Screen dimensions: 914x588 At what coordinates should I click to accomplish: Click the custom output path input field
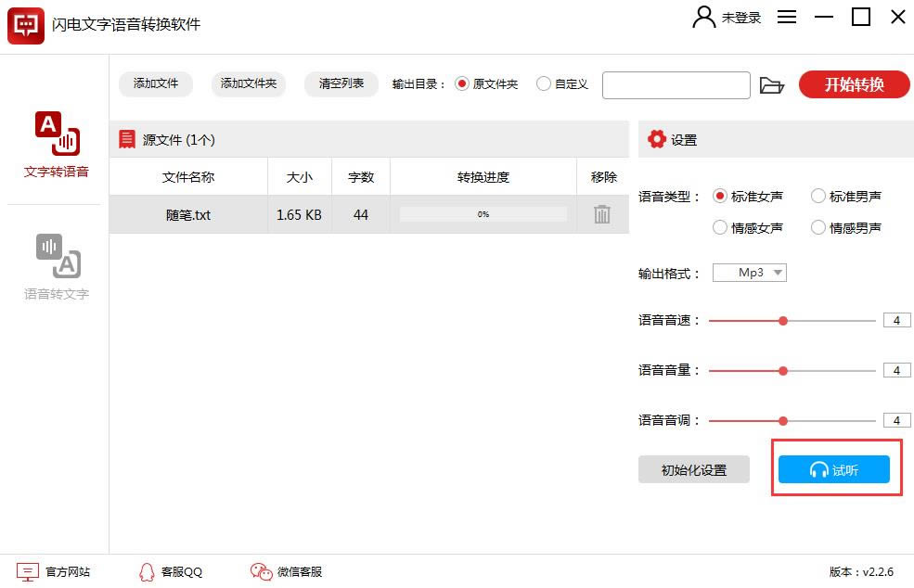click(x=676, y=85)
